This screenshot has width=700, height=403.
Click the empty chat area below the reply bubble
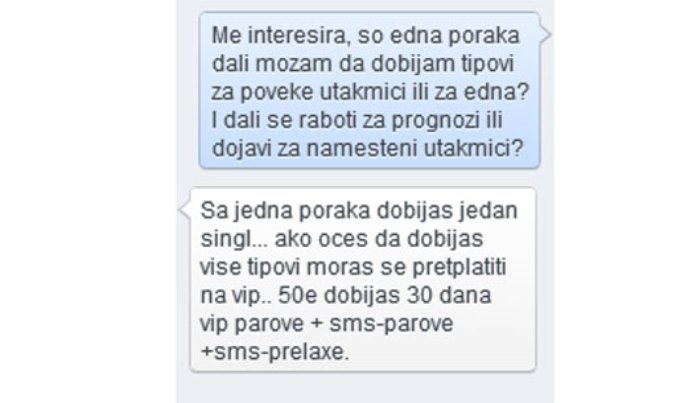click(x=365, y=388)
